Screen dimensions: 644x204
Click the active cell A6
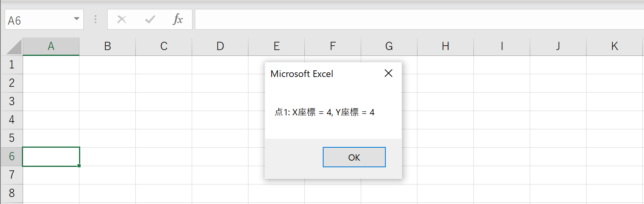(51, 157)
